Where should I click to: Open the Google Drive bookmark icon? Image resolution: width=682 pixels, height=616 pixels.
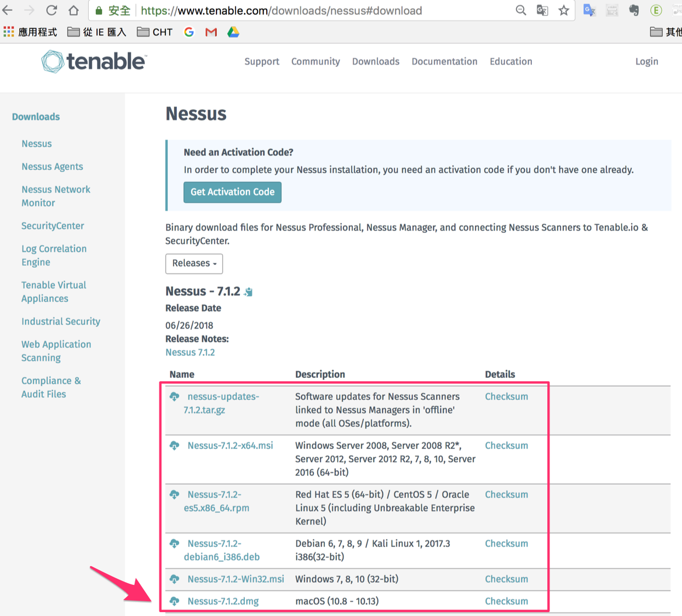(233, 32)
